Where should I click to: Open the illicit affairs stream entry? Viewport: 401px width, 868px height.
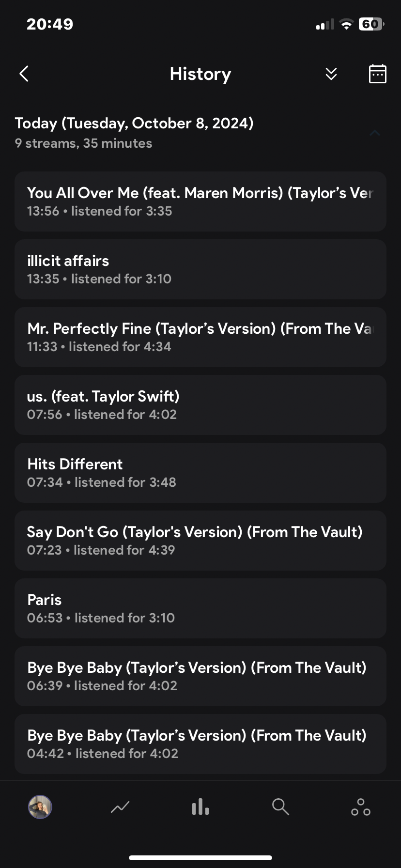click(x=200, y=269)
